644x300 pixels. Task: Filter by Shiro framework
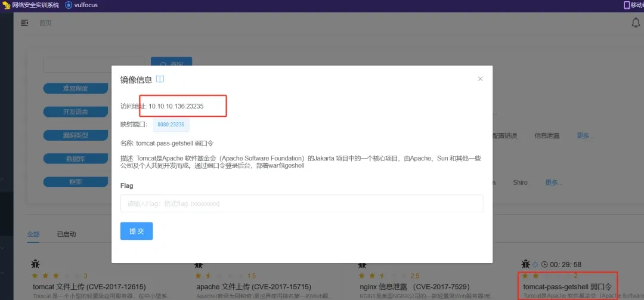pyautogui.click(x=520, y=183)
